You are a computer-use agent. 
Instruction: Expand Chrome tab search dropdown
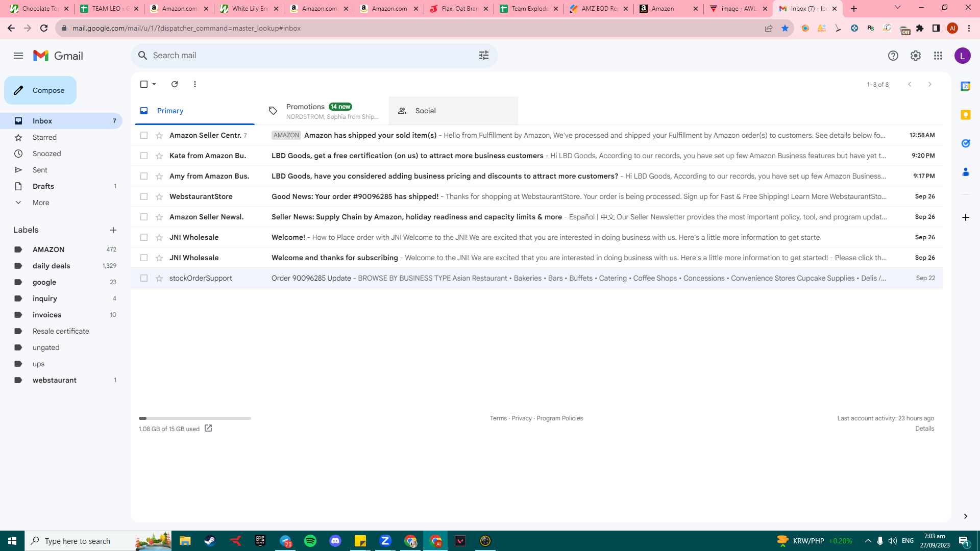click(898, 8)
